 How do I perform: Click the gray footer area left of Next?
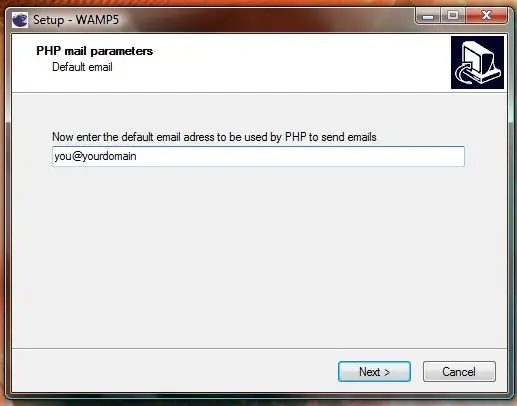tap(173, 371)
